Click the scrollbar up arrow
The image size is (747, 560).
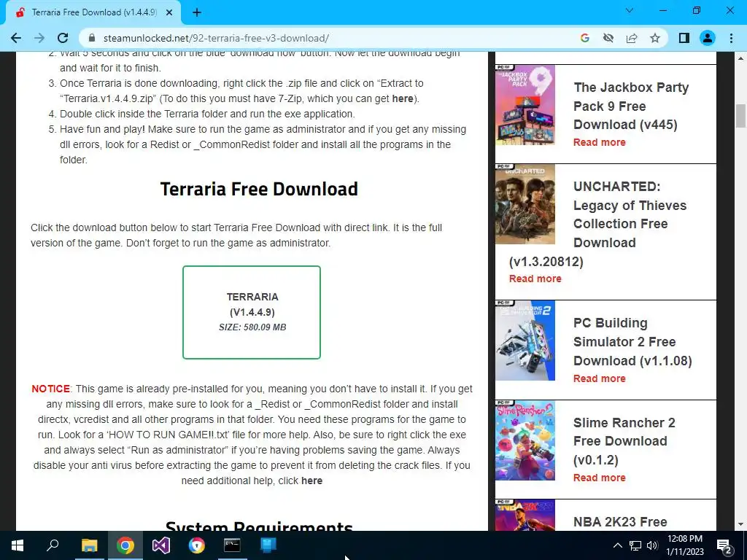pyautogui.click(x=740, y=58)
